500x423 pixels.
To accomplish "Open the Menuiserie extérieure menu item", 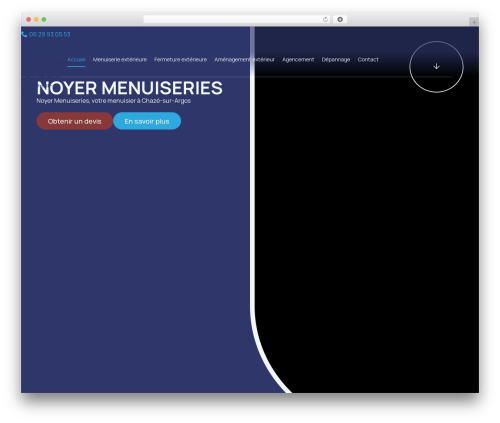I will (120, 60).
